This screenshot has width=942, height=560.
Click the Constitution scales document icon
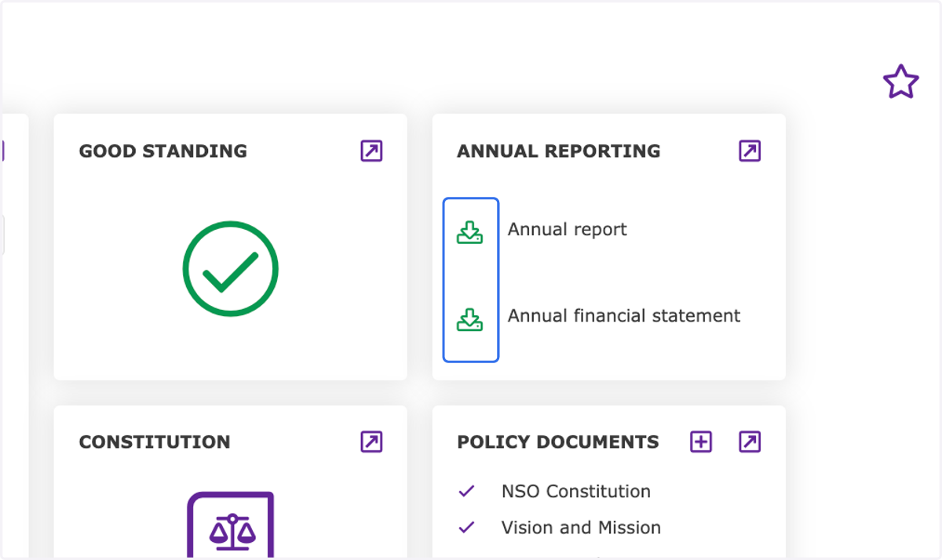(x=231, y=525)
